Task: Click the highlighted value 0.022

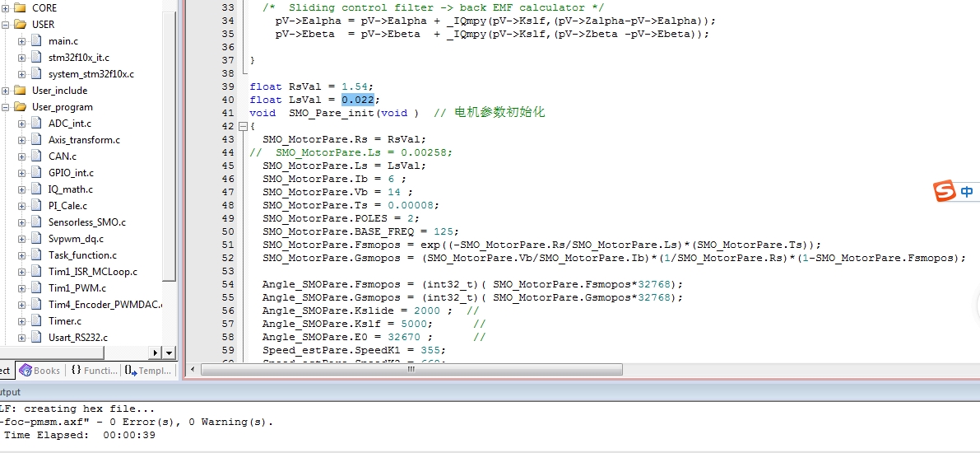Action: [357, 100]
